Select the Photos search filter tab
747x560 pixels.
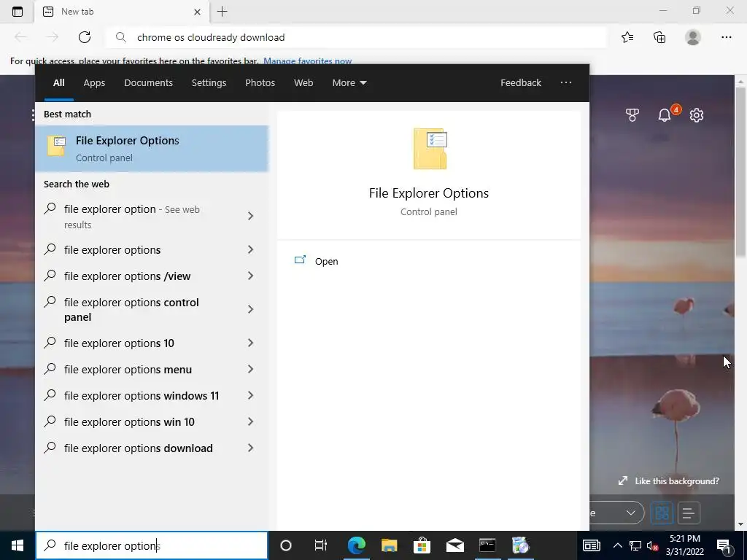(x=260, y=83)
